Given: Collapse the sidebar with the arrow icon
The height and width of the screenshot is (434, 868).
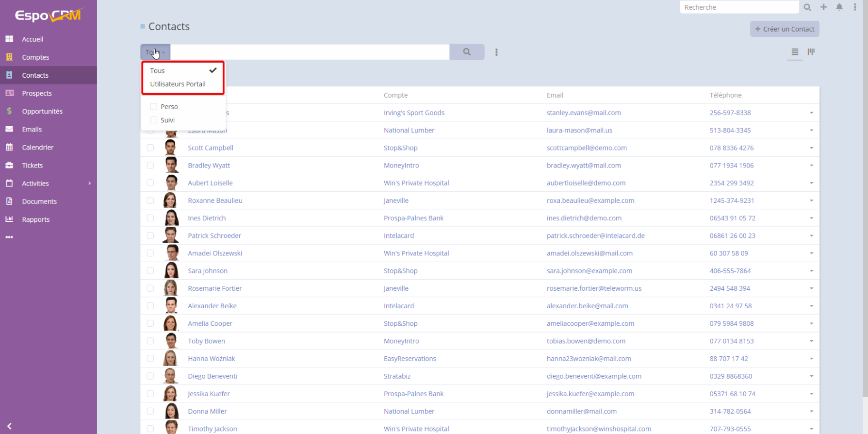Looking at the screenshot, I should (9, 426).
